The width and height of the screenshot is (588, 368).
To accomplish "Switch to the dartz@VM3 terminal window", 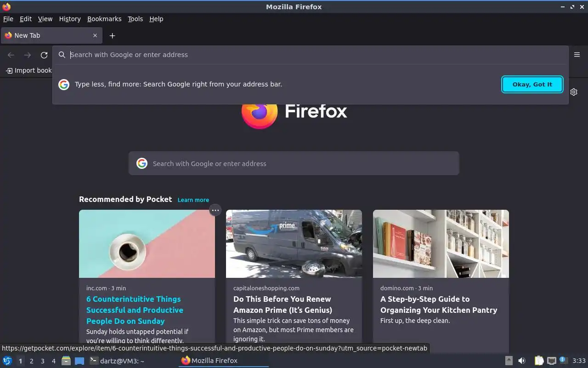I will point(117,361).
